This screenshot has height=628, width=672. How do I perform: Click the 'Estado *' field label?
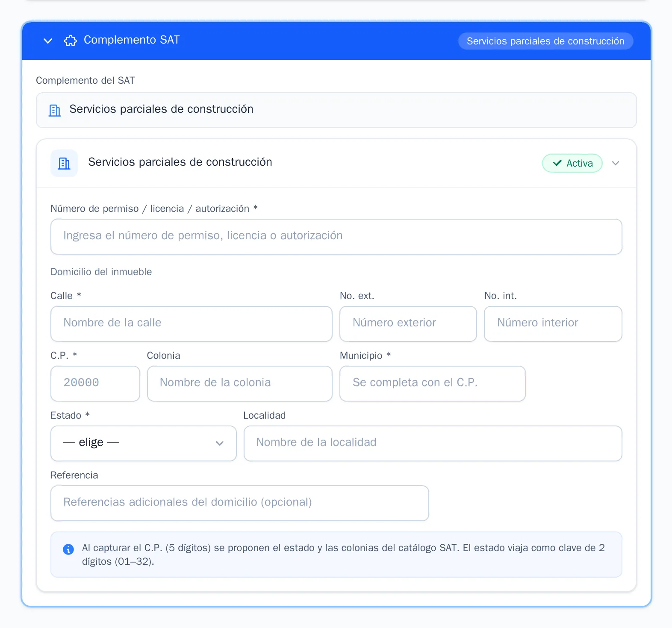(70, 415)
